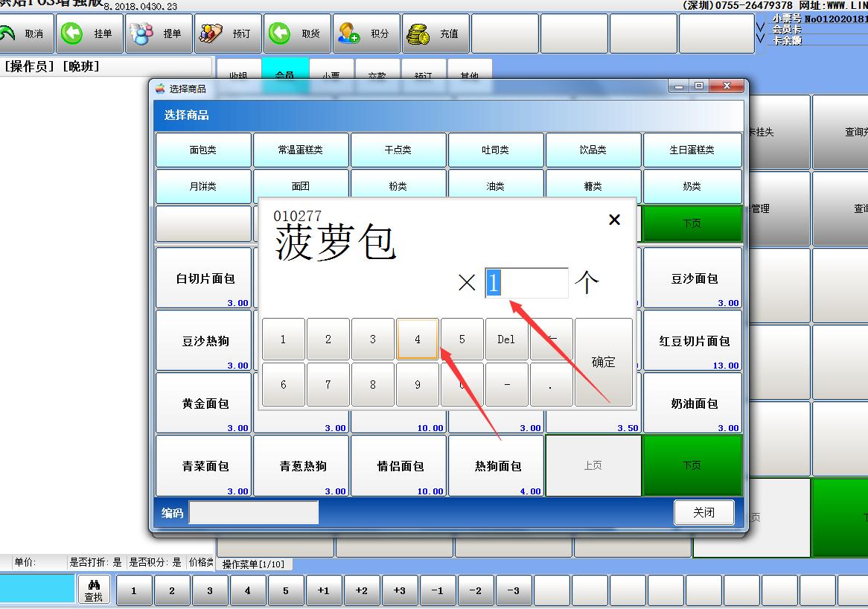Click the 充值 (Recharge) gold coins icon

point(417,32)
